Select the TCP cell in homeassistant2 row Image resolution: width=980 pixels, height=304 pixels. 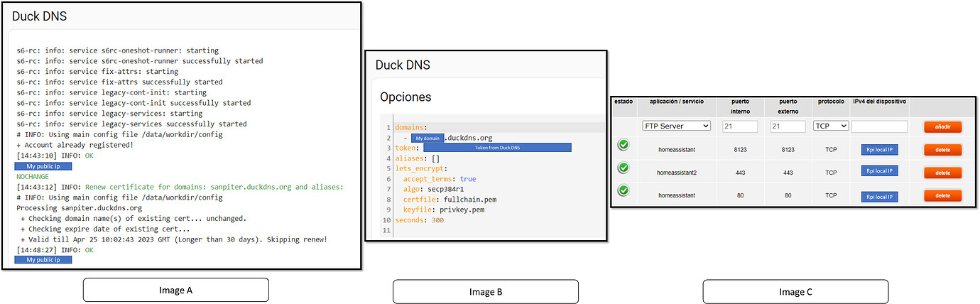pos(831,173)
